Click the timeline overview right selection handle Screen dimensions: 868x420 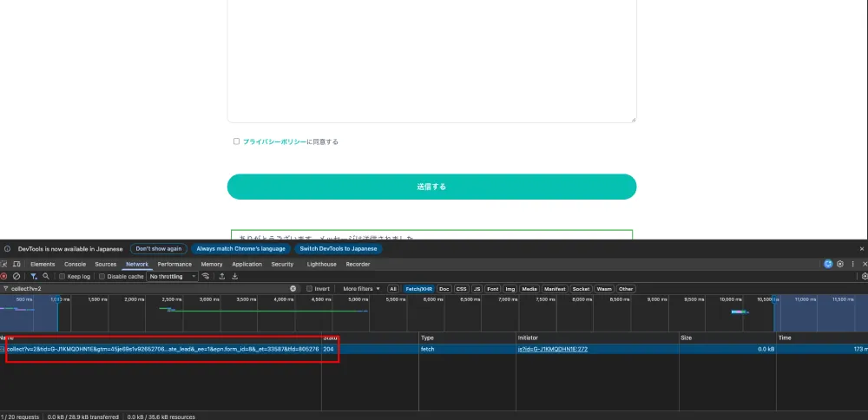[x=774, y=299]
